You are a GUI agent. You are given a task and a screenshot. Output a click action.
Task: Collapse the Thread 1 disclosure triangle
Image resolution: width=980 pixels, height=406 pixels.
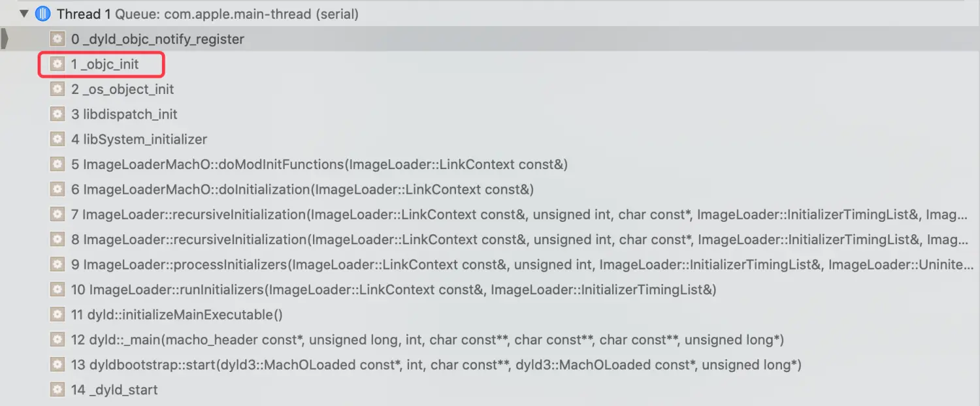(x=25, y=13)
